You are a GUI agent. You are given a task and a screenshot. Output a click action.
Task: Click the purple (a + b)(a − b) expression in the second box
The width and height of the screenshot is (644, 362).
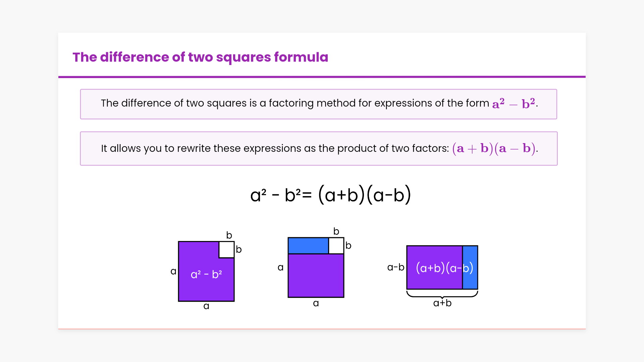pos(494,148)
